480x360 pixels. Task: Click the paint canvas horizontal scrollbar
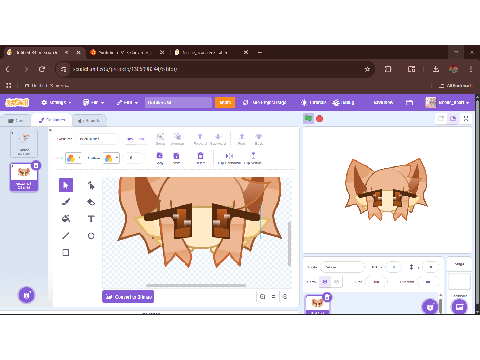tap(196, 285)
